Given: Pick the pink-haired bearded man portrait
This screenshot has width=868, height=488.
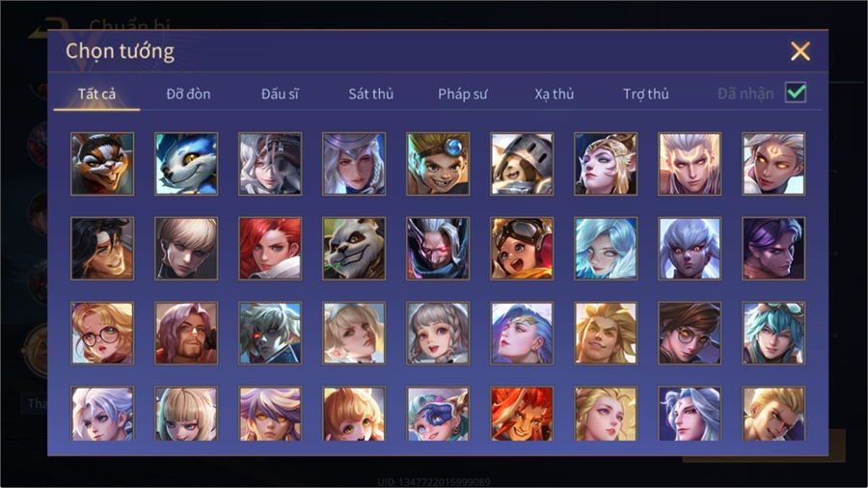Looking at the screenshot, I should tap(186, 333).
